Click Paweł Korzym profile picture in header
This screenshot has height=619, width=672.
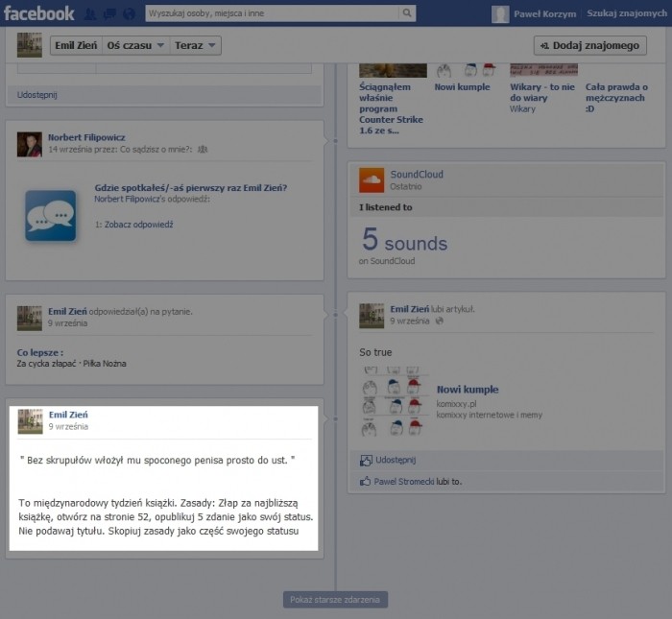[500, 13]
